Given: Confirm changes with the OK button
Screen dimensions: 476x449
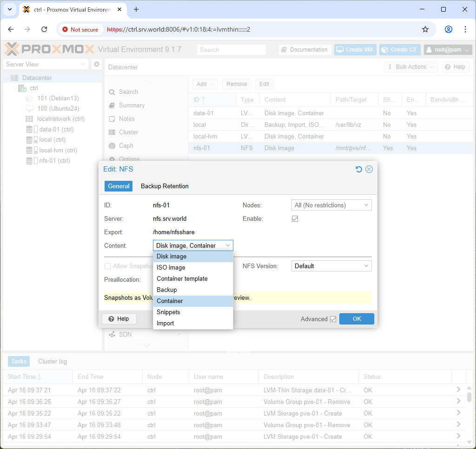Looking at the screenshot, I should [x=357, y=319].
